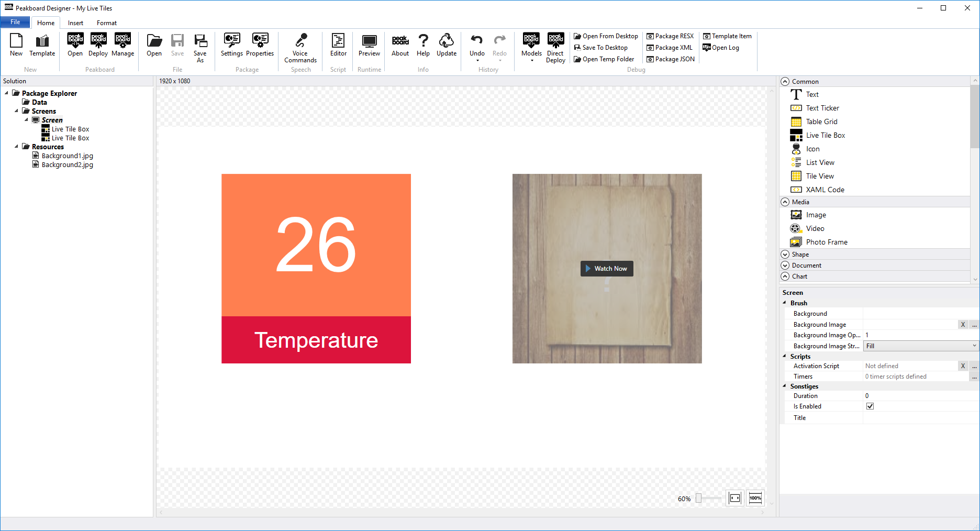
Task: Open the script Editor
Action: coord(338,47)
